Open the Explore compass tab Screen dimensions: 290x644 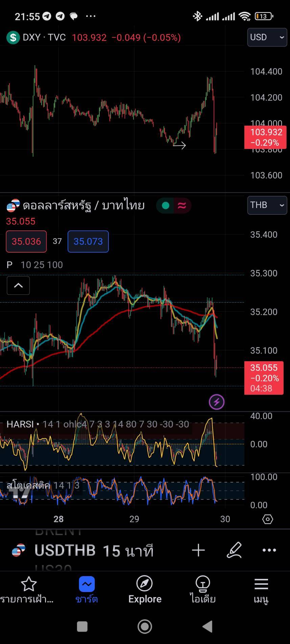145,590
